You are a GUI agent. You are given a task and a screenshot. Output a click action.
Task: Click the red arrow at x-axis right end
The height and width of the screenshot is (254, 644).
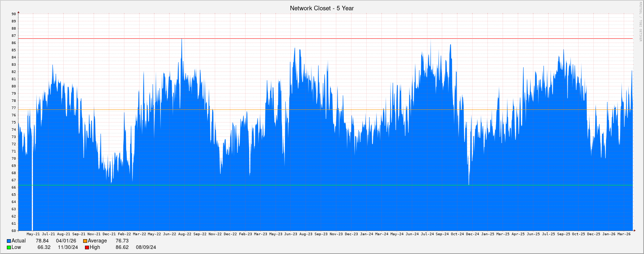click(634, 231)
